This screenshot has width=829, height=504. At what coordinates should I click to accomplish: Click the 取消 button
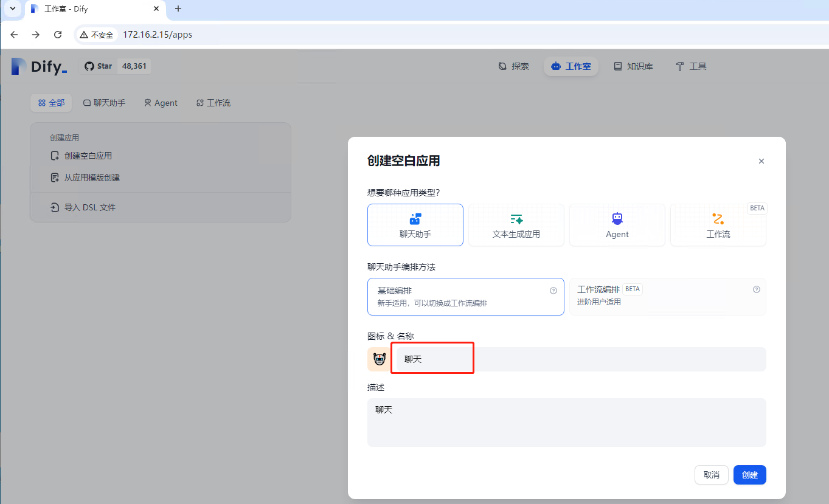[x=711, y=475]
